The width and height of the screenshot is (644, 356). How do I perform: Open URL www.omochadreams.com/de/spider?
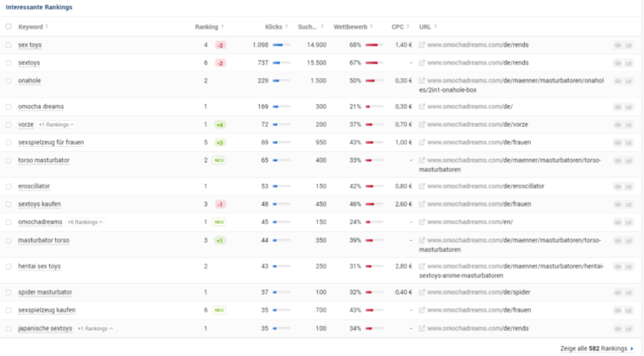[x=479, y=293]
